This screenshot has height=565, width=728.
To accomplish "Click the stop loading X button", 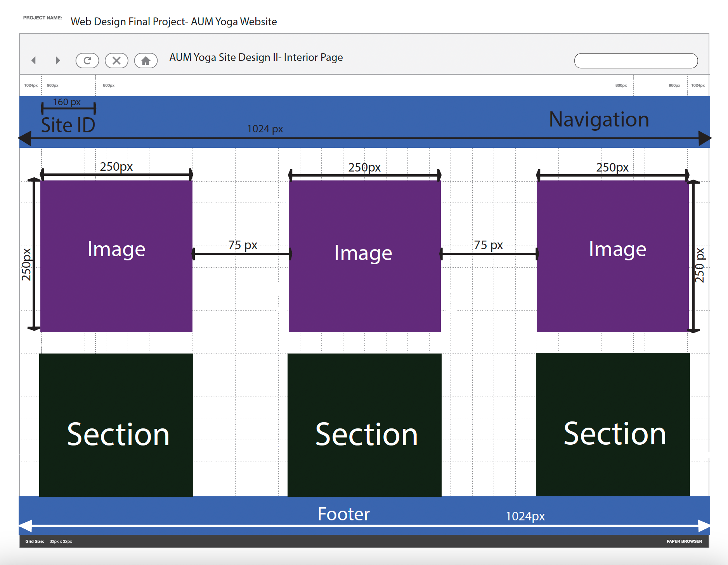I will click(x=116, y=61).
